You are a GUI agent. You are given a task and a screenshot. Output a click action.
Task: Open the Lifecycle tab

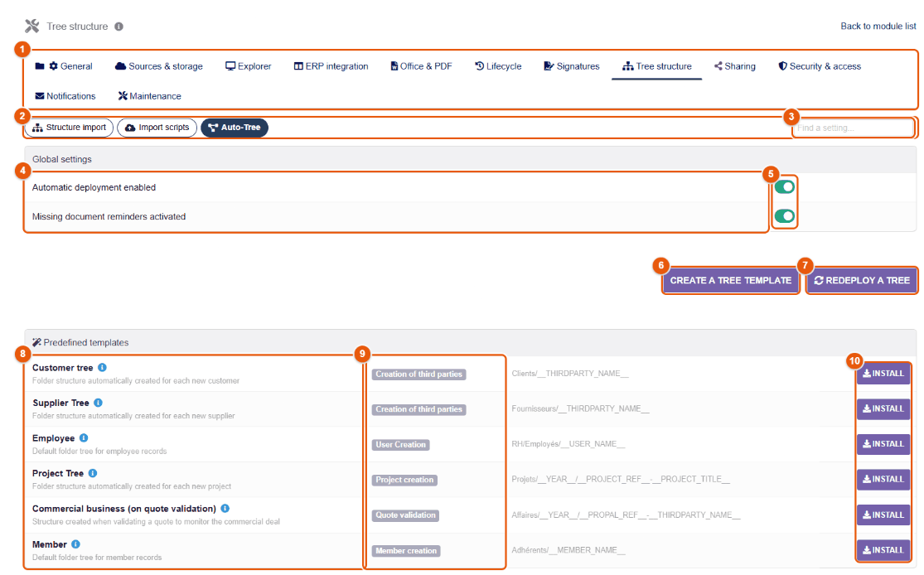499,66
